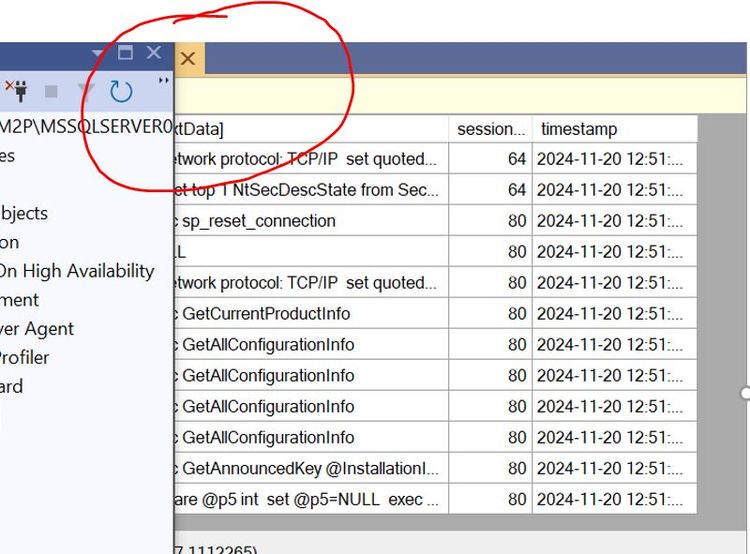Select the GetCurrentProductInfo row
Viewport: 750px width, 554px height.
point(435,314)
